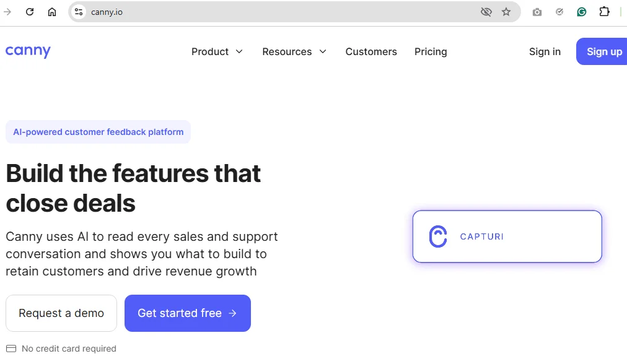
Task: Go to the browser home page icon
Action: [52, 12]
